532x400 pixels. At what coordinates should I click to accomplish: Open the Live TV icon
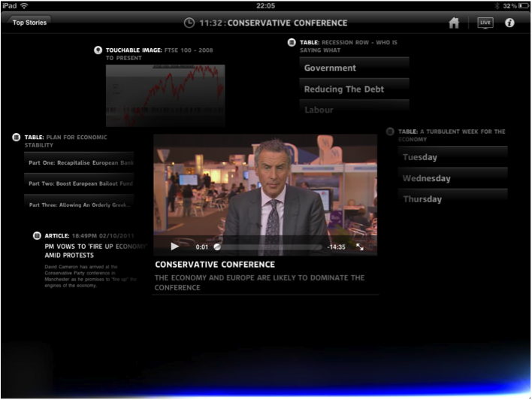485,23
